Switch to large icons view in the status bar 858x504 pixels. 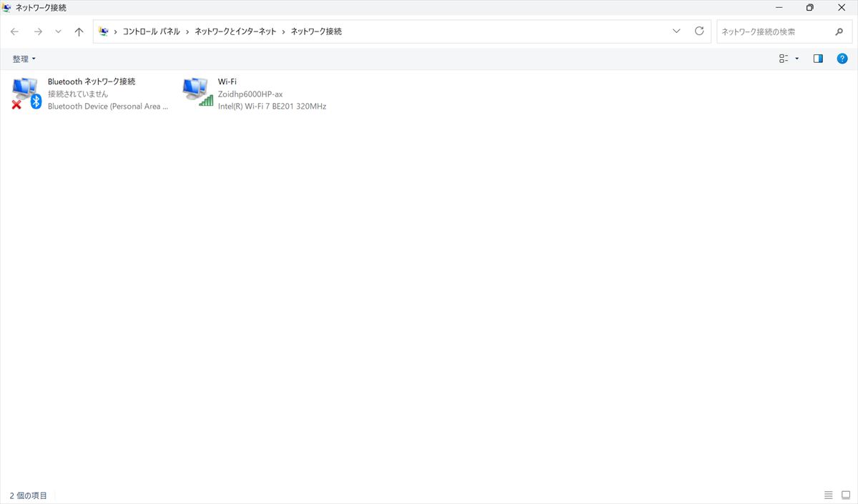(x=845, y=495)
